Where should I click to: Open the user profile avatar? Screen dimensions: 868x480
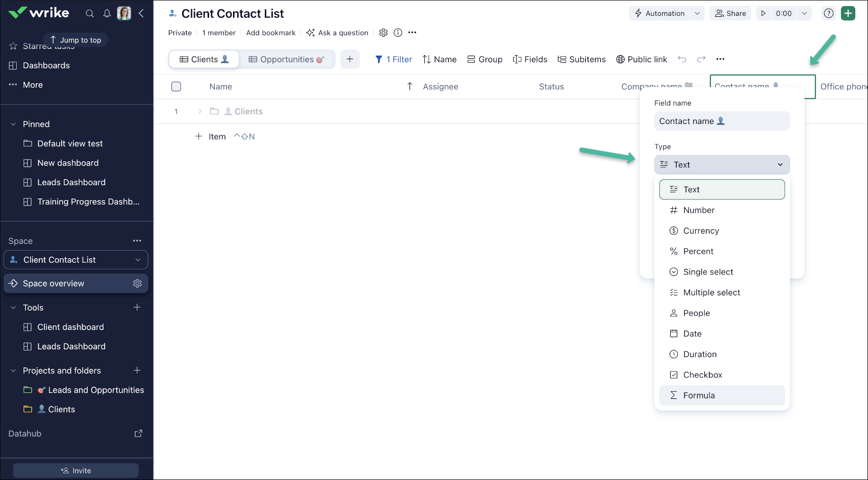pyautogui.click(x=124, y=13)
